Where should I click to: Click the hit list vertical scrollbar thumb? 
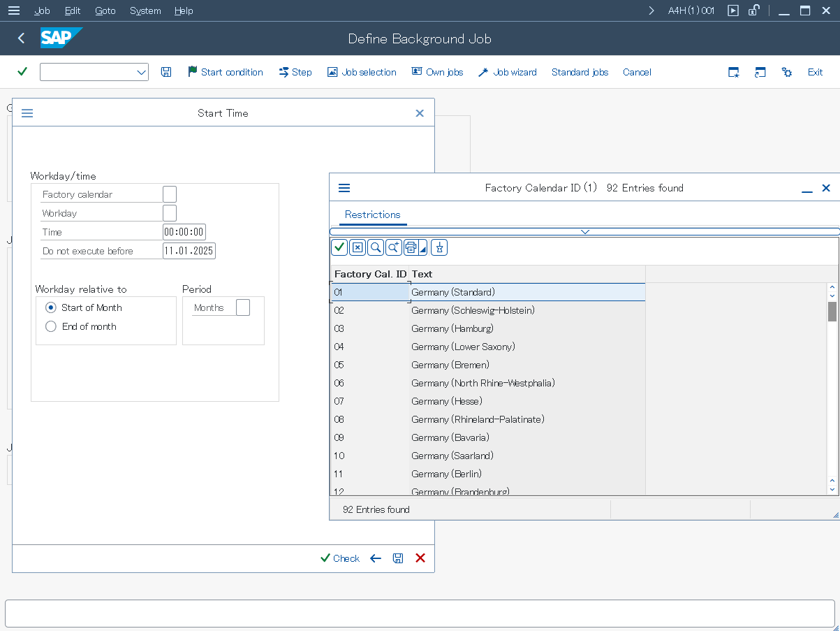point(832,311)
